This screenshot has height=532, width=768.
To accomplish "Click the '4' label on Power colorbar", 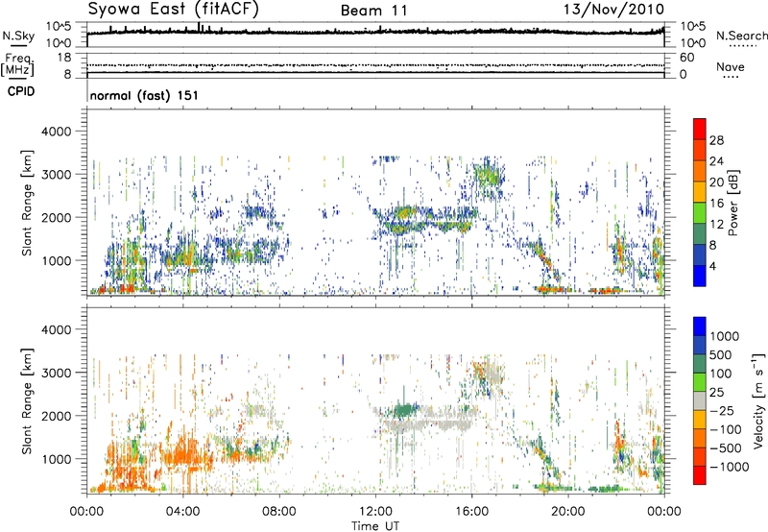I will tap(712, 267).
